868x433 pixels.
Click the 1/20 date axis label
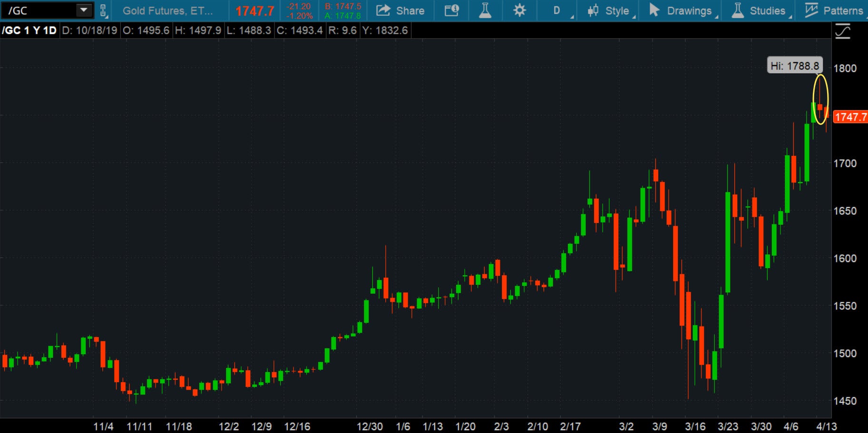click(465, 426)
